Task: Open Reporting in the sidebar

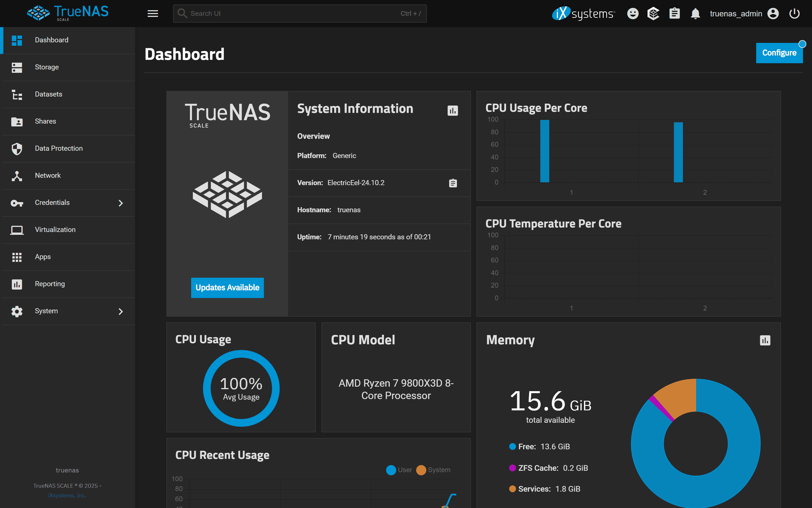Action: coord(67,284)
